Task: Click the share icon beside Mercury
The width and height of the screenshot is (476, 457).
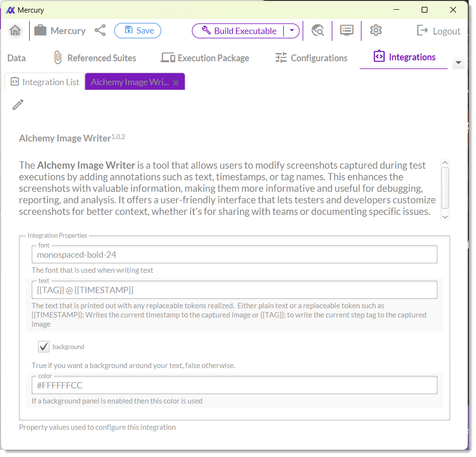Action: (x=100, y=30)
